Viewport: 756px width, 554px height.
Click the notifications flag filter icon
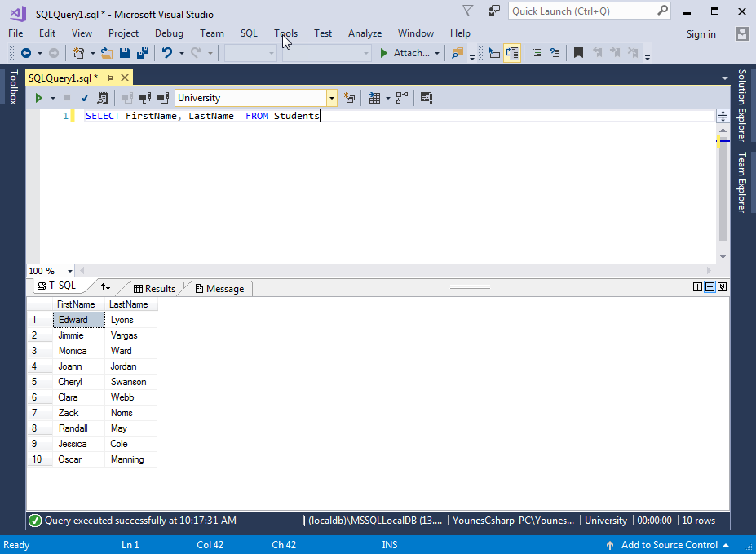(x=467, y=11)
